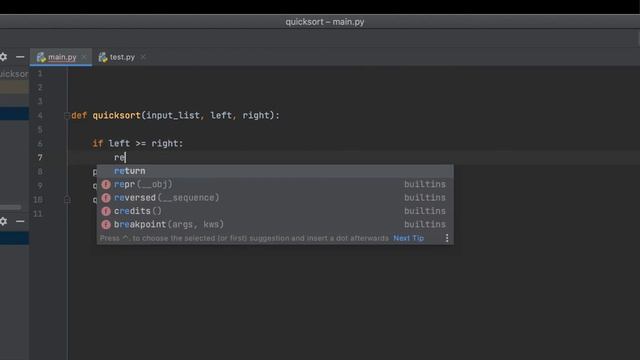Click the function icon beside breakpoint
Viewport: 640px width, 360px height.
pos(106,224)
